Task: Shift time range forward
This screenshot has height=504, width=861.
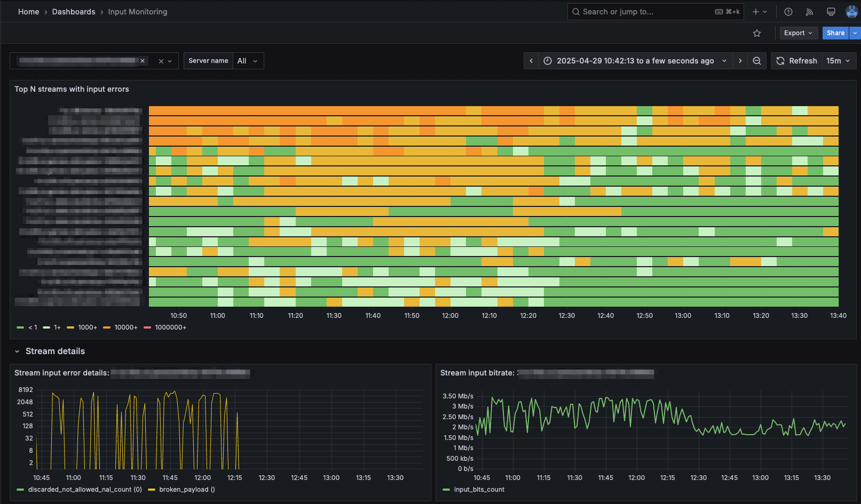Action: pyautogui.click(x=740, y=61)
